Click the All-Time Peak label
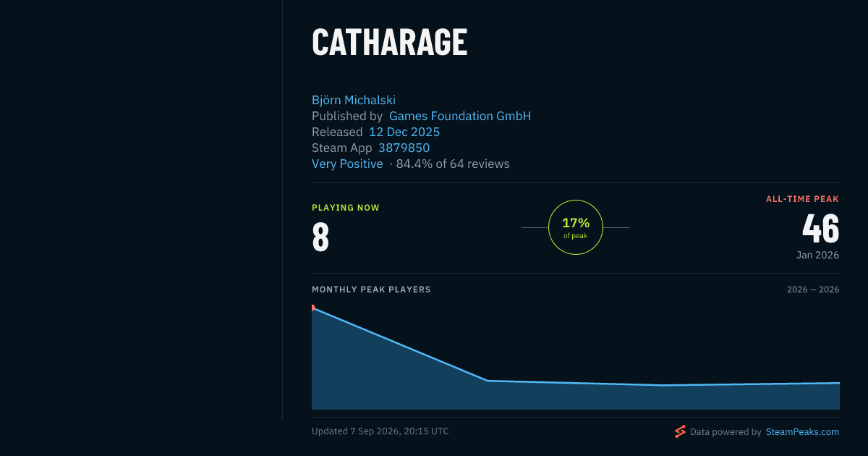Screen dimensions: 868x456 803,199
